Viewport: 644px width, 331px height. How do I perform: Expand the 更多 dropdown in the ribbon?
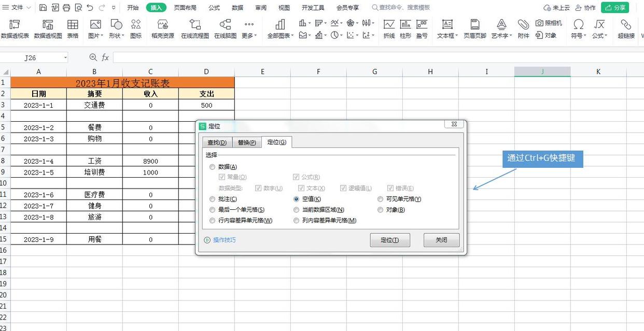pyautogui.click(x=249, y=29)
